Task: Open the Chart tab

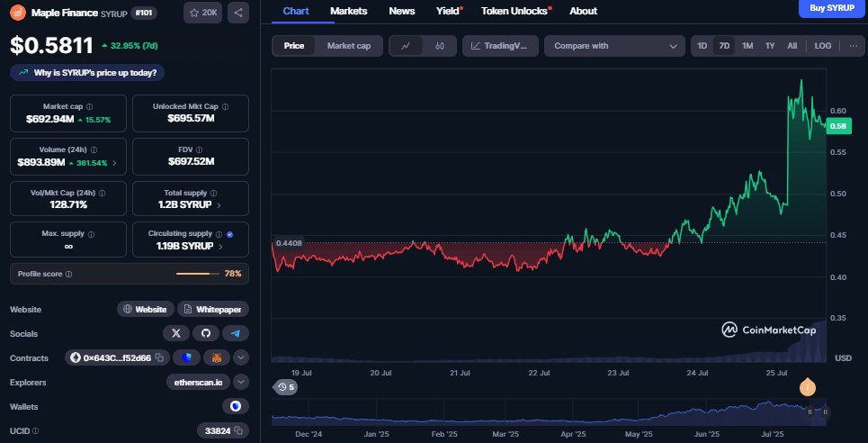Action: point(296,11)
